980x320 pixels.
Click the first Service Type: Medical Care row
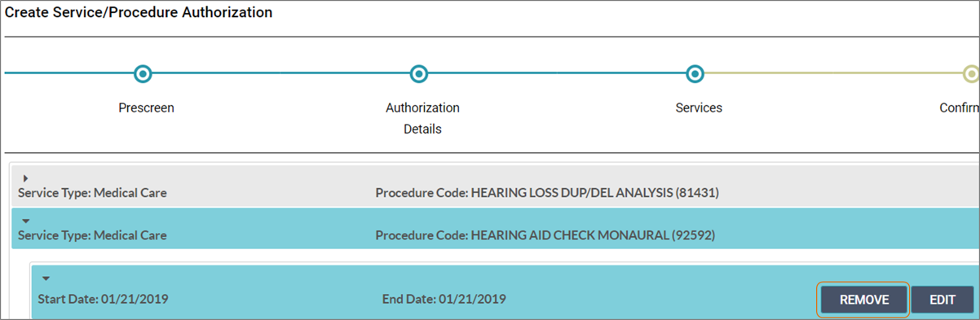pos(495,186)
